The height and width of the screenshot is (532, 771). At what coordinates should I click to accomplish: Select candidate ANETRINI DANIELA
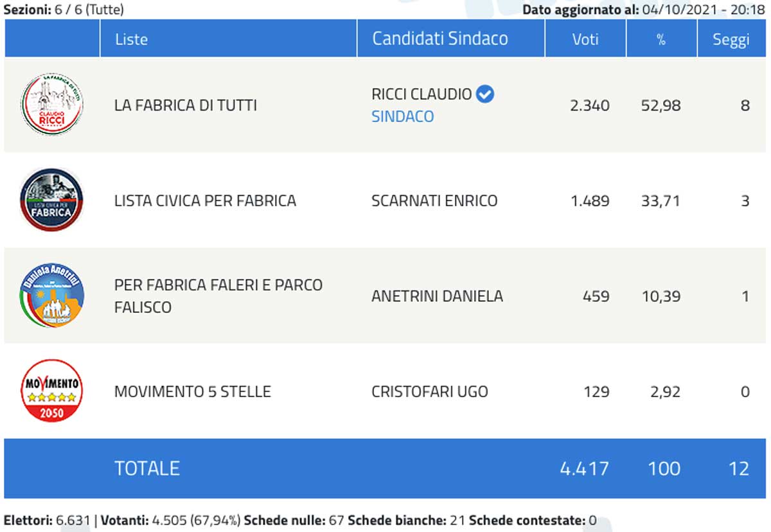click(x=437, y=296)
